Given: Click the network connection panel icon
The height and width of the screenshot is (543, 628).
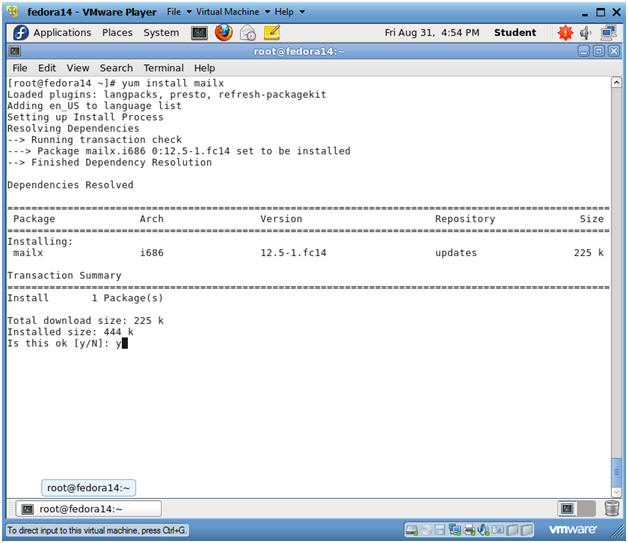Looking at the screenshot, I should 609,33.
